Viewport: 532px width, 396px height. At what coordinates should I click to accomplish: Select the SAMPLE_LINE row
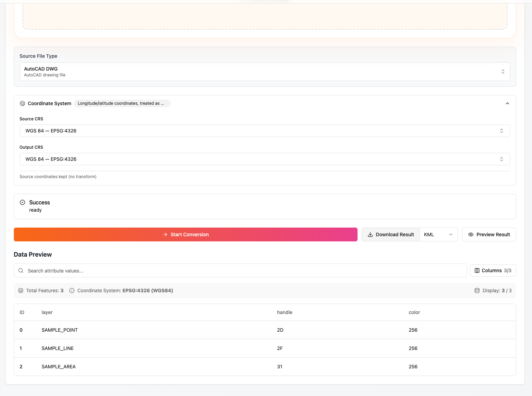coord(265,348)
